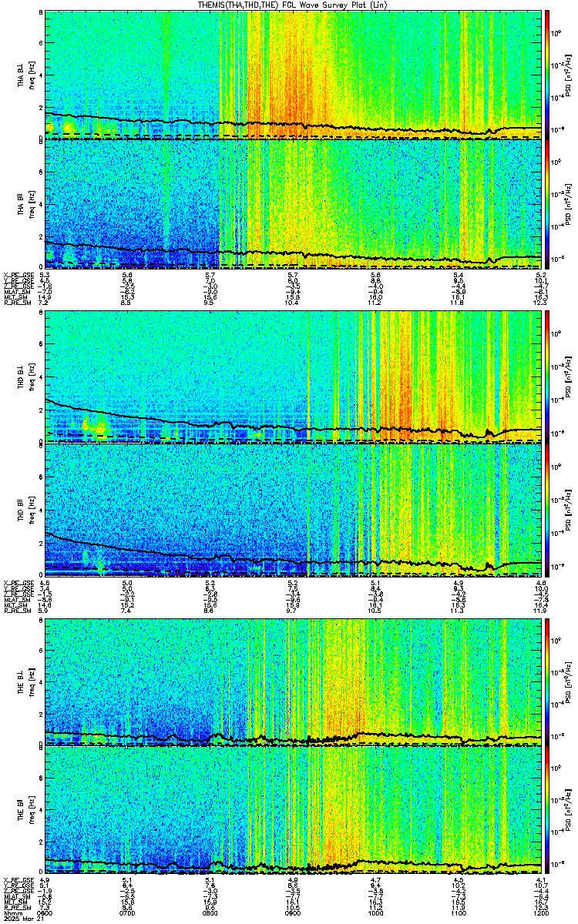Viewport: 578px width, 924px height.
Task: Select the colorbar beside THE B-perpendicular panel
Action: [548, 681]
